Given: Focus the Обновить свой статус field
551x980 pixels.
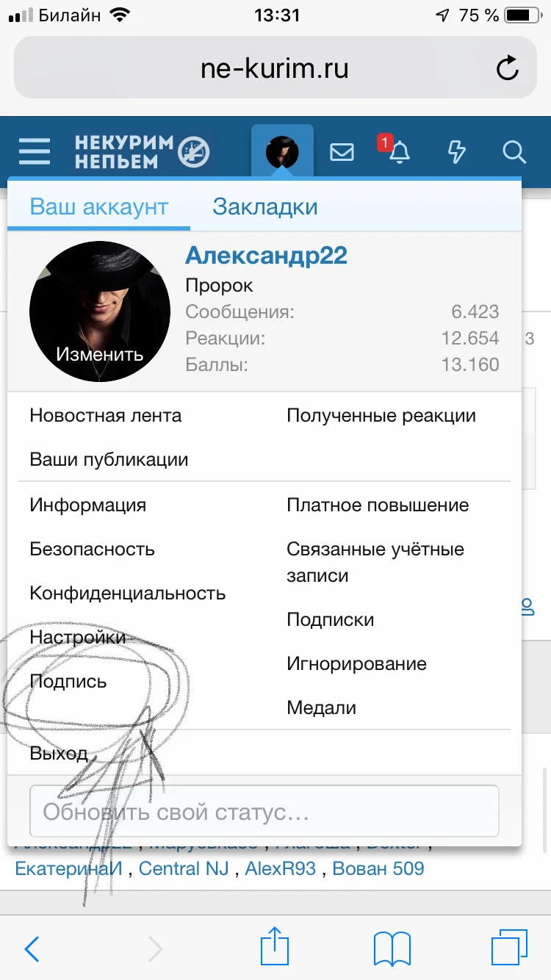Looking at the screenshot, I should point(264,813).
